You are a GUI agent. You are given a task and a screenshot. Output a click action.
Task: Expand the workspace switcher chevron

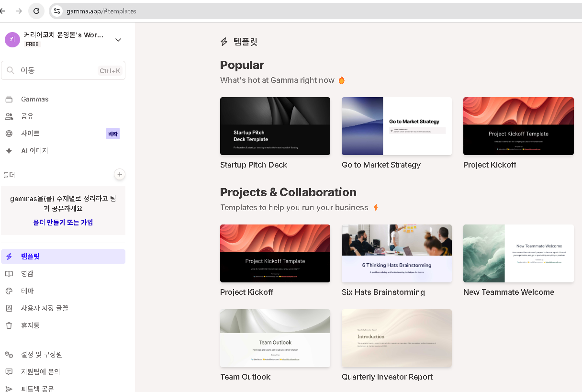[118, 40]
